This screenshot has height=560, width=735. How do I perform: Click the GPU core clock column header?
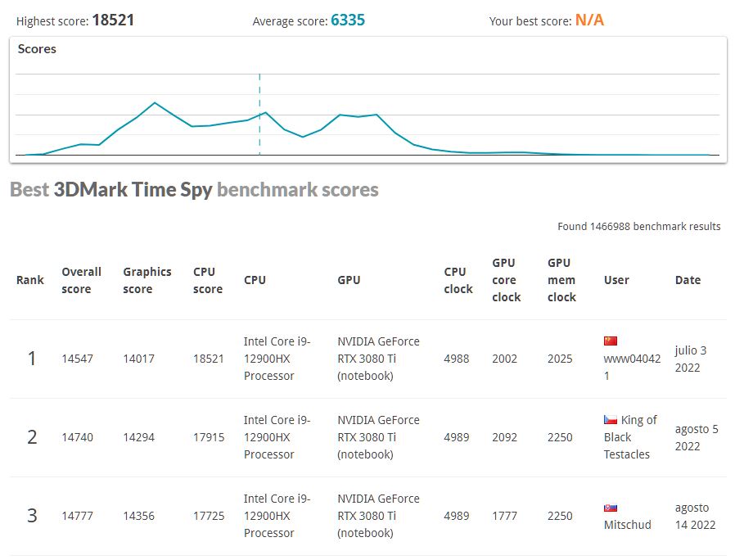click(x=507, y=280)
